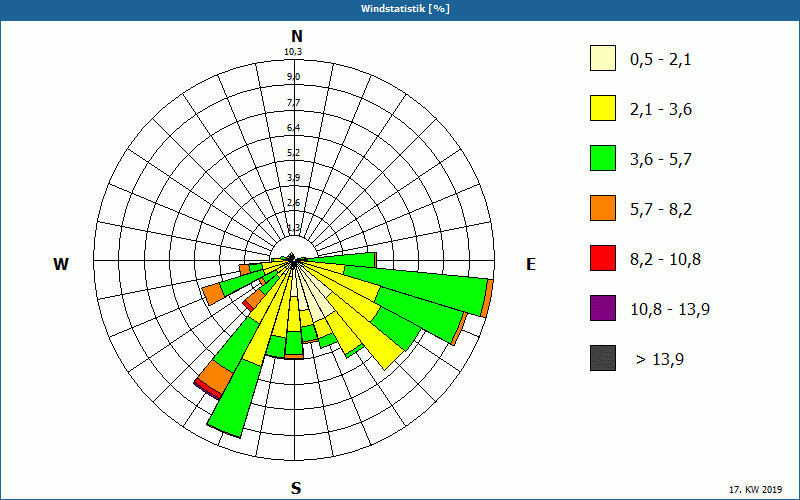Click the yellow 2,1 - 3,6 legend swatch
This screenshot has height=500, width=800.
tap(603, 108)
